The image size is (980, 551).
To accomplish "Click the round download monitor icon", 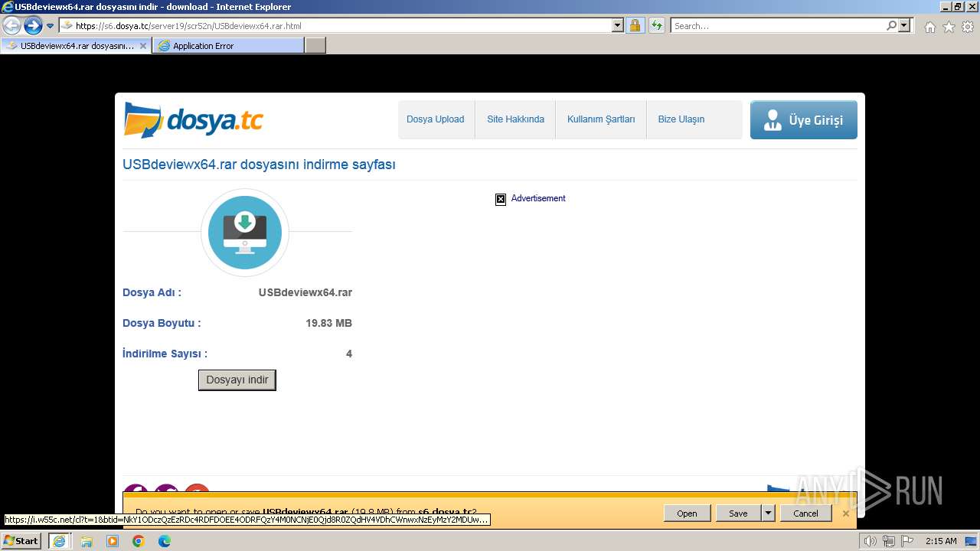I will (x=245, y=232).
